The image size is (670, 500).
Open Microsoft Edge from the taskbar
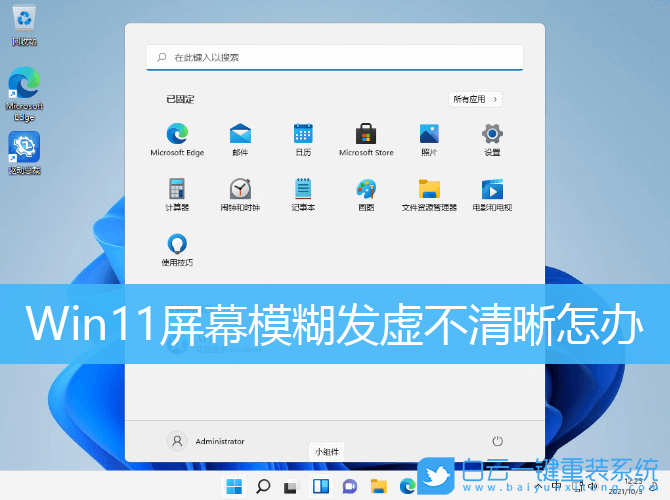tap(408, 486)
